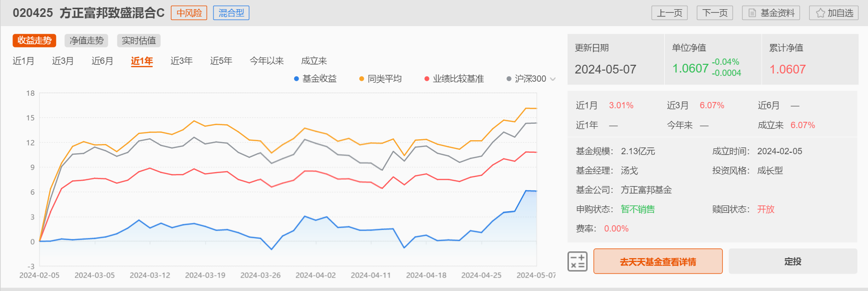
Task: Switch to the 净值走势 tab
Action: [86, 41]
